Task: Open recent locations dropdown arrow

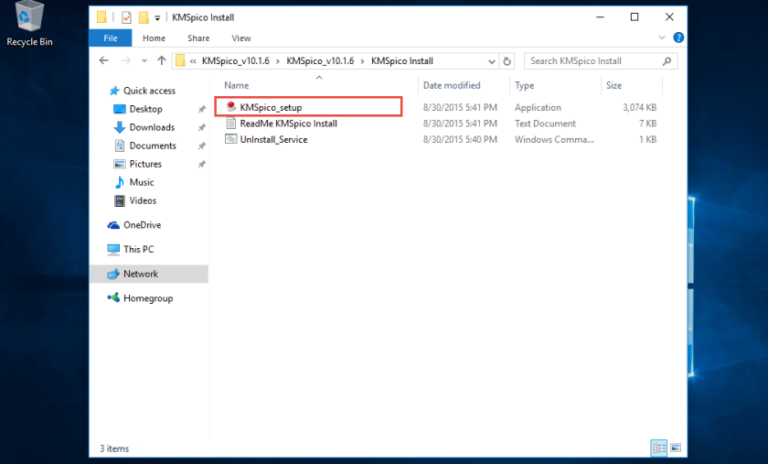Action: tap(144, 61)
